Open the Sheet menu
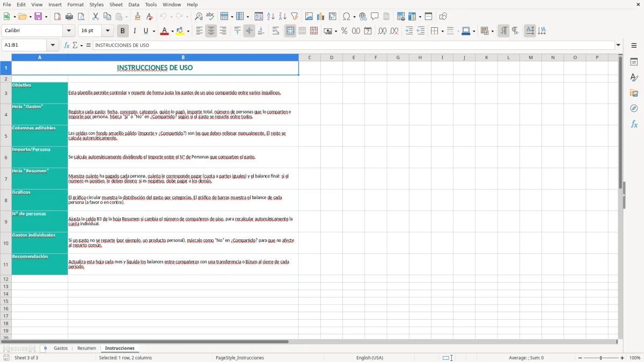The height and width of the screenshot is (362, 644). coord(116,4)
